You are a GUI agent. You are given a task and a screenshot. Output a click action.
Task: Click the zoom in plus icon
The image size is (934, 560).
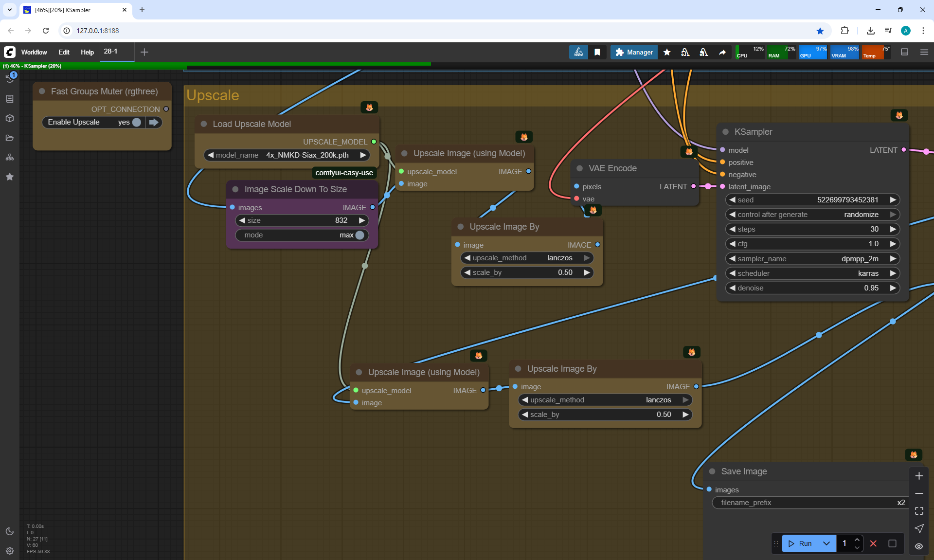919,476
